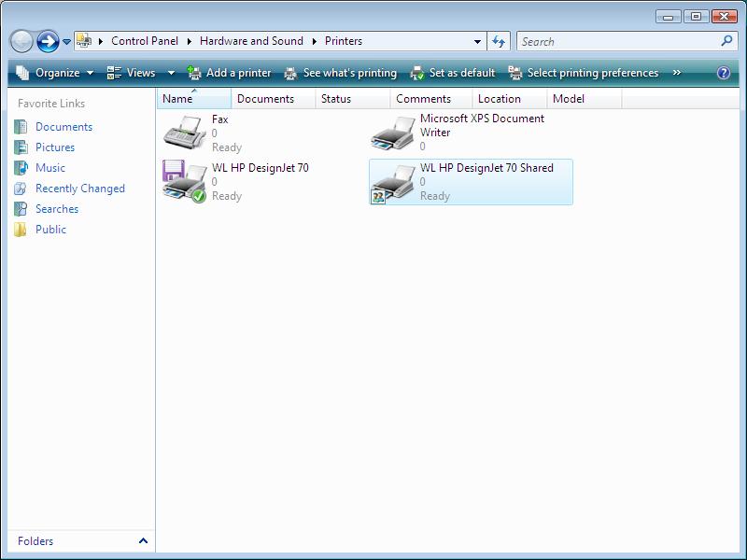The width and height of the screenshot is (747, 560).
Task: Show more toolbar commands with double chevron
Action: [676, 73]
